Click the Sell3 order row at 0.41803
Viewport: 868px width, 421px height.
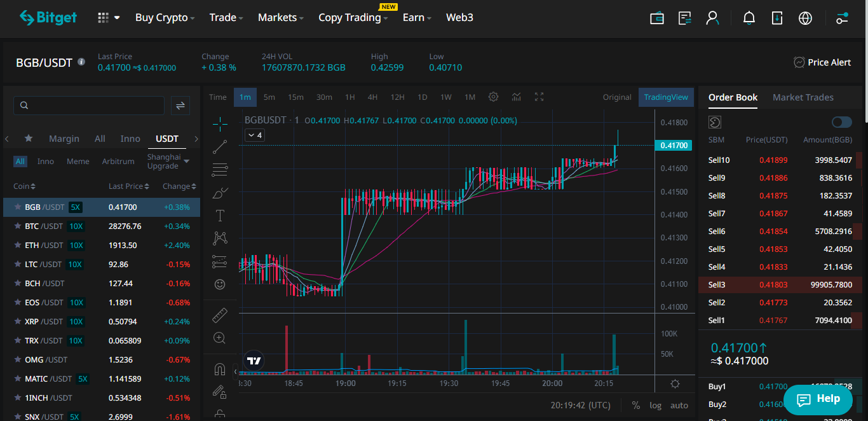point(780,285)
